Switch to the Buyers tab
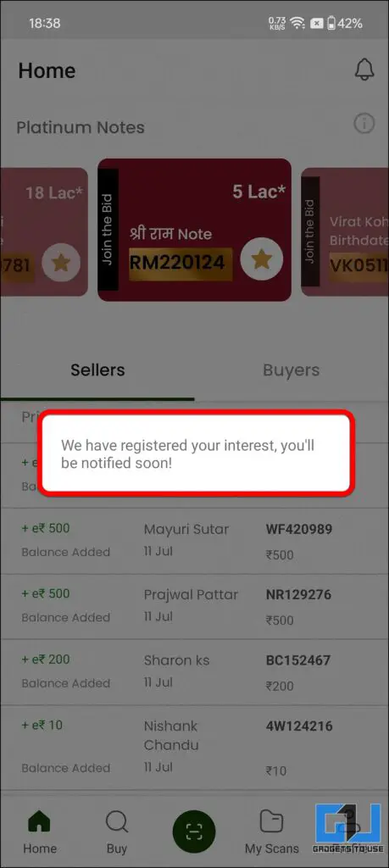The image size is (389, 868). (x=291, y=370)
